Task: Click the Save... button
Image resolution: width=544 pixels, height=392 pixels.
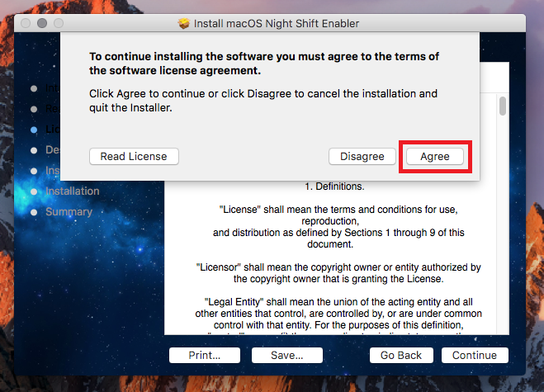Action: pos(287,355)
